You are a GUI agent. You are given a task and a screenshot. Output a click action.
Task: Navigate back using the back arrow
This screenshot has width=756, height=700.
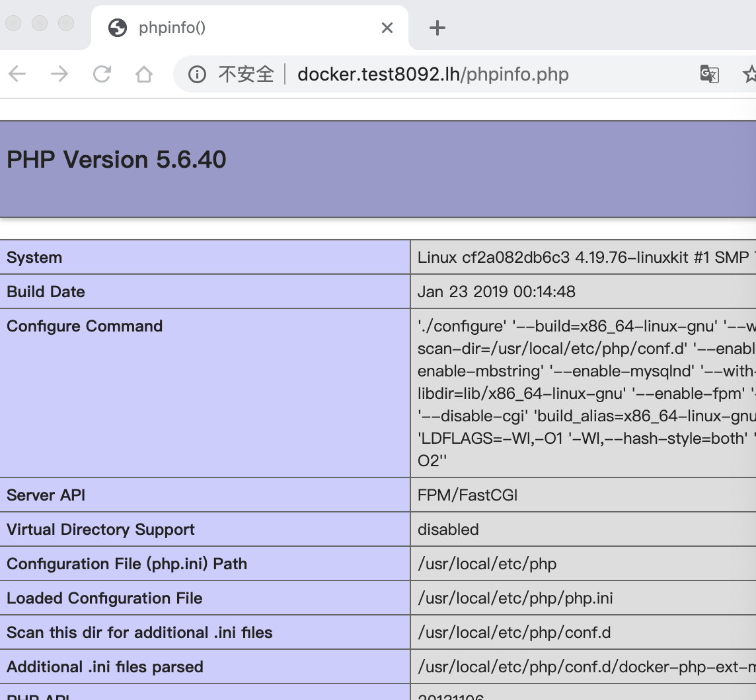click(17, 74)
